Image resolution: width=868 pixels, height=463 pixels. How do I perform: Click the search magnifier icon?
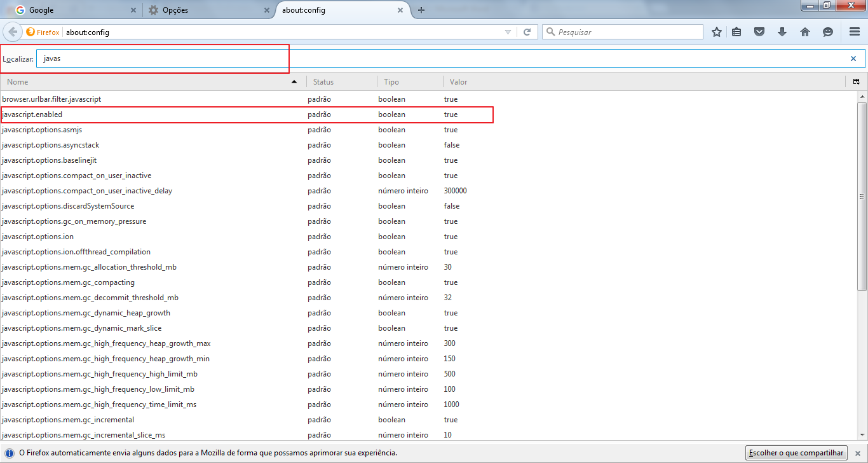point(550,32)
